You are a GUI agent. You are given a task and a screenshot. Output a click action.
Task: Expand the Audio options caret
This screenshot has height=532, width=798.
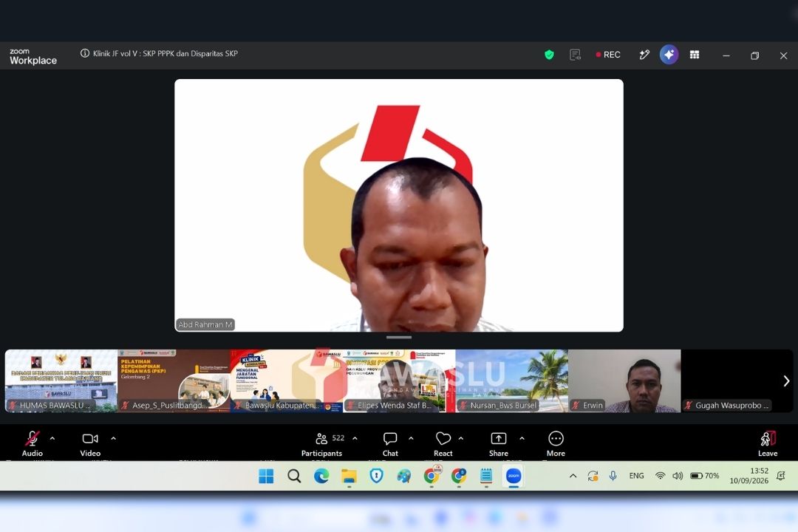[x=52, y=438]
